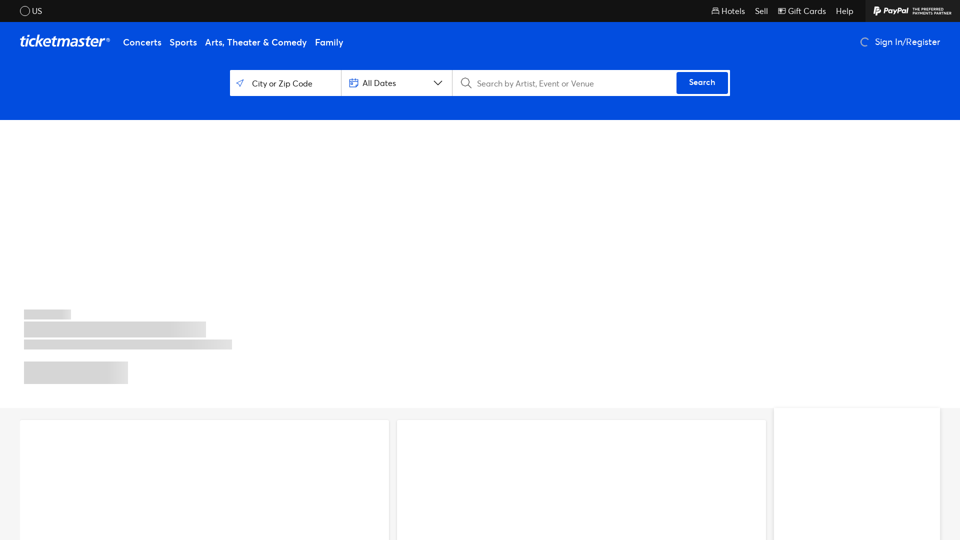Expand dates with the chevron arrow
The width and height of the screenshot is (960, 540).
pos(438,83)
